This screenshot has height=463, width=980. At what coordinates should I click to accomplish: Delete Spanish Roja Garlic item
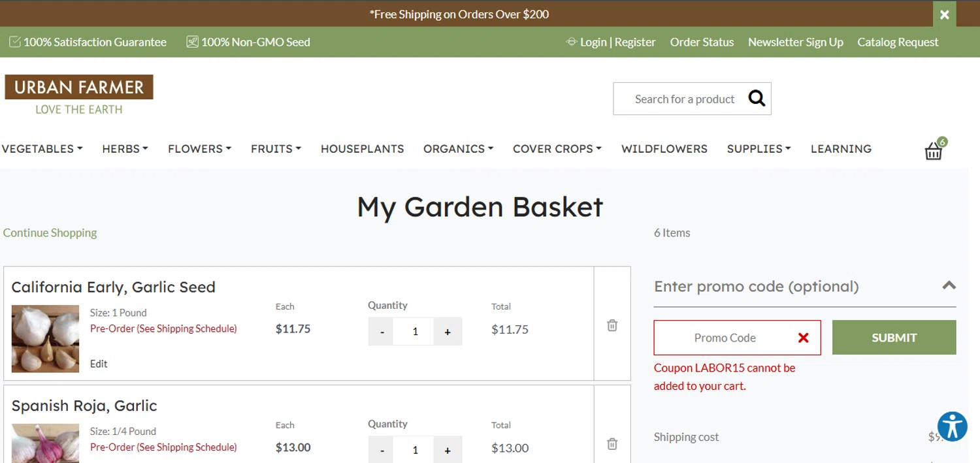[x=612, y=444]
